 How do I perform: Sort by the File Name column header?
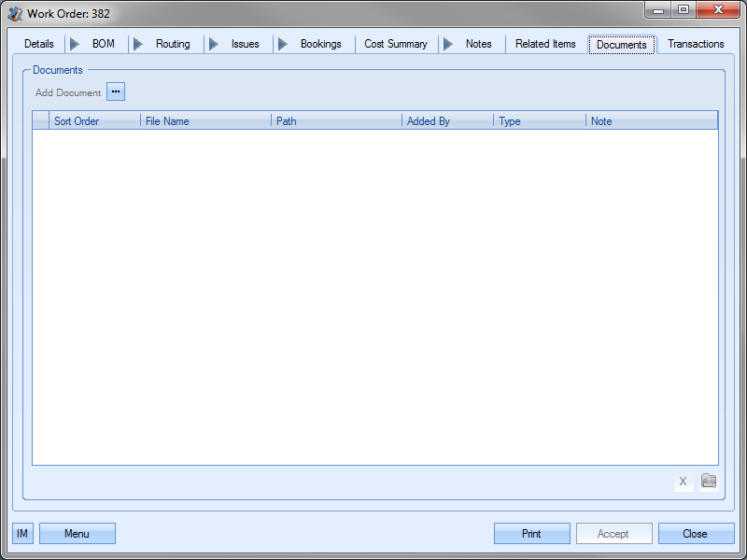[x=205, y=121]
